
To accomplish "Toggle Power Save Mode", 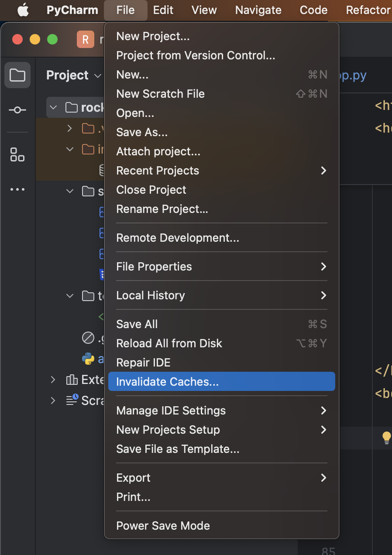I will [163, 526].
